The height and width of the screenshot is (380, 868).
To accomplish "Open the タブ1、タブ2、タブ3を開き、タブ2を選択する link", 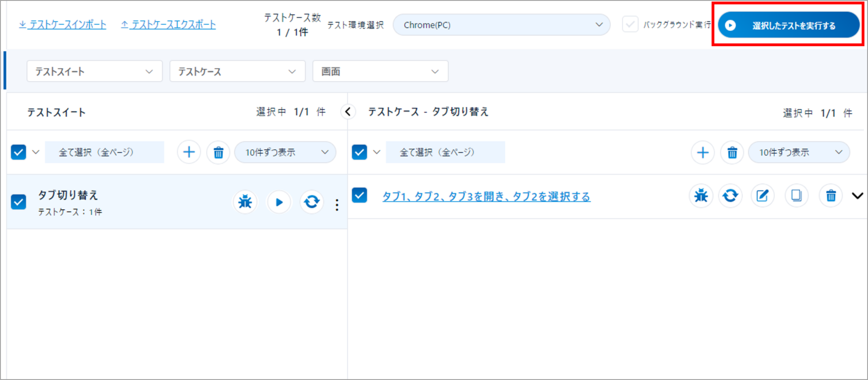I will coord(486,196).
